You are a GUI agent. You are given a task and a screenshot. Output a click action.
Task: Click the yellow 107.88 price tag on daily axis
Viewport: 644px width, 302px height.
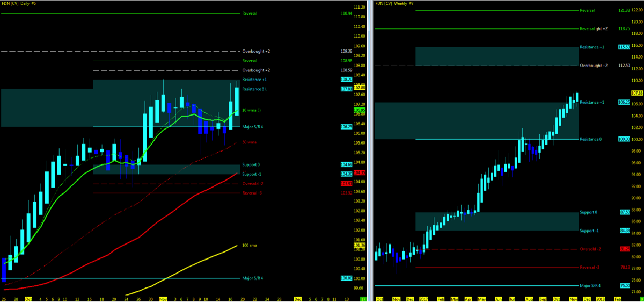pos(360,88)
